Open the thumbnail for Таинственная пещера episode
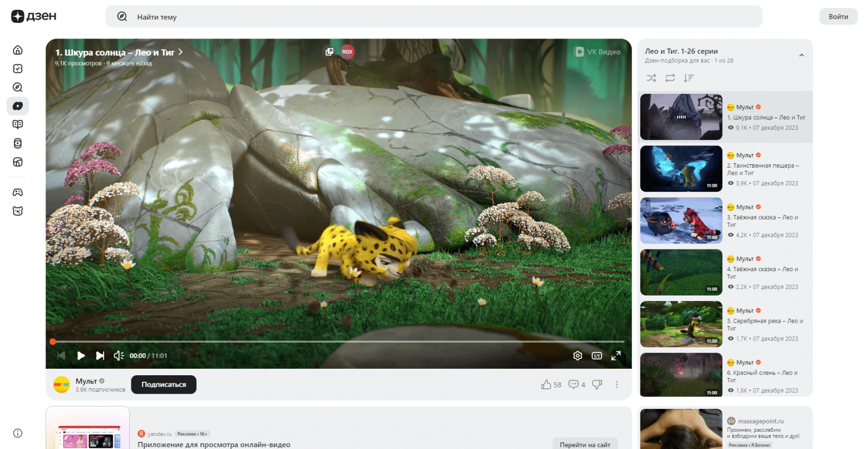 681,169
